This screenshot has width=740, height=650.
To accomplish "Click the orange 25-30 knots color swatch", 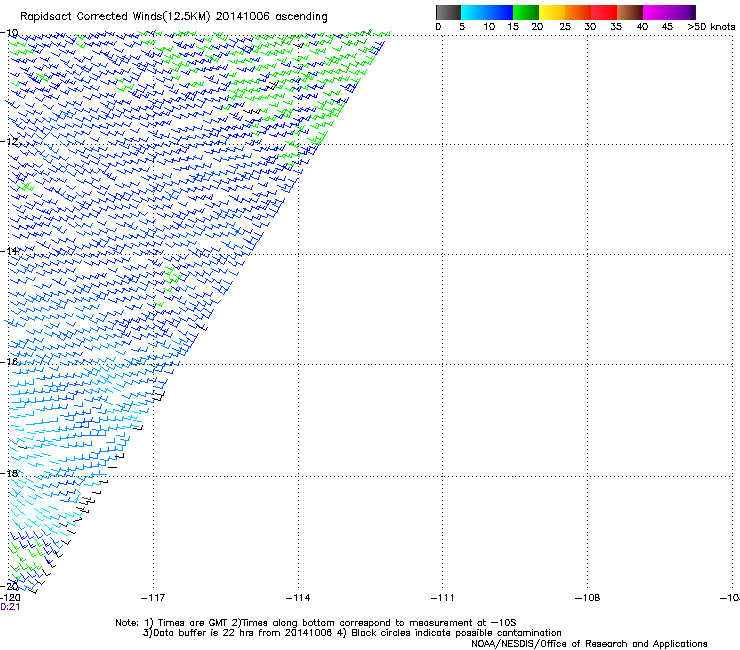I will click(x=577, y=12).
